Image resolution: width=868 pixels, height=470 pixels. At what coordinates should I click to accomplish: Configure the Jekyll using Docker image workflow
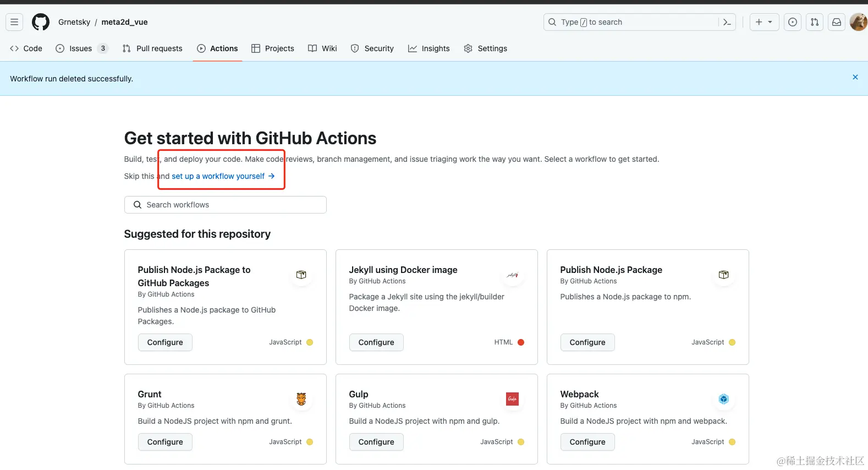tap(376, 342)
